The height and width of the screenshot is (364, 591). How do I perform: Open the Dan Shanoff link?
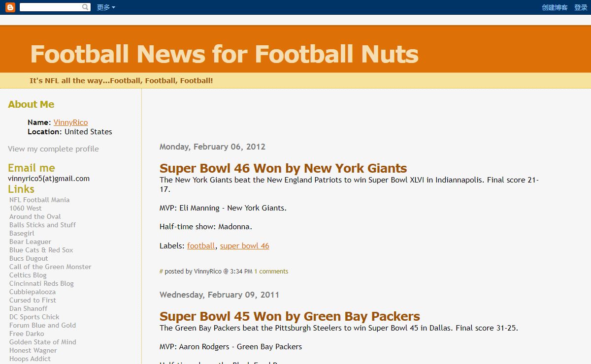pyautogui.click(x=28, y=308)
